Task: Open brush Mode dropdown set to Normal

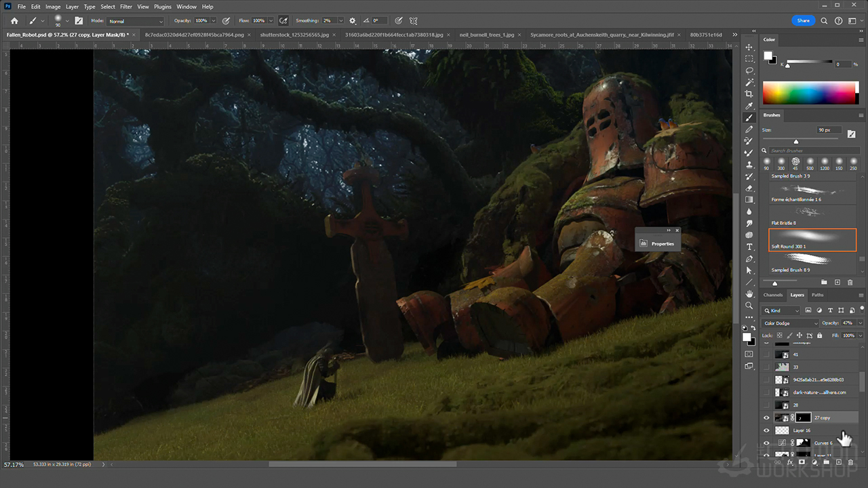Action: (136, 21)
